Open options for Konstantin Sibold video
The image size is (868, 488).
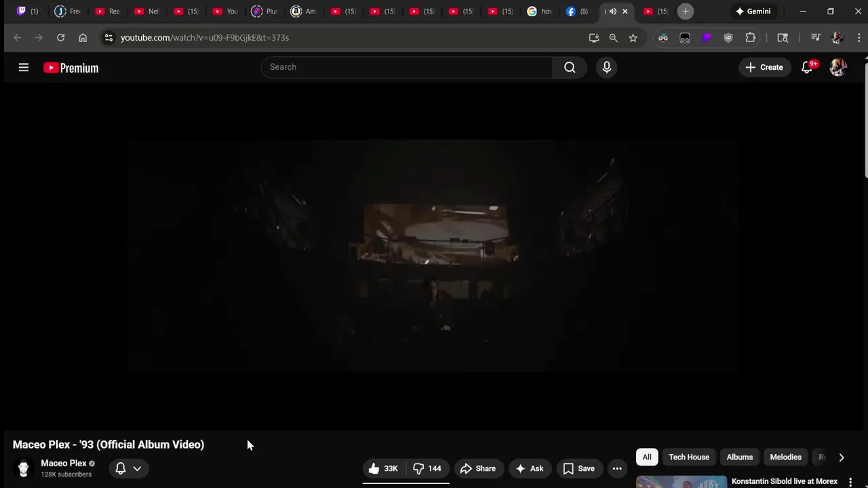(x=850, y=482)
